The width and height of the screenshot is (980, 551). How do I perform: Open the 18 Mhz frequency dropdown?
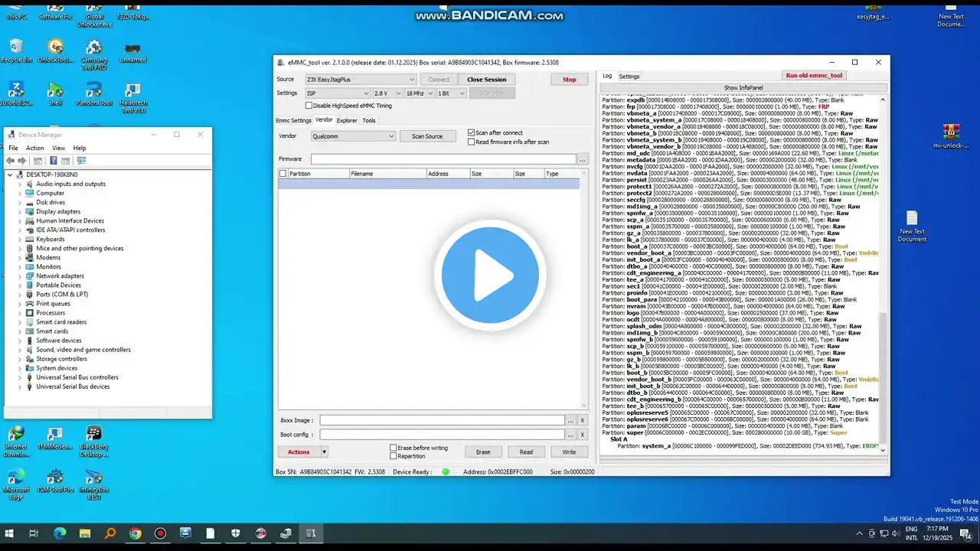419,93
